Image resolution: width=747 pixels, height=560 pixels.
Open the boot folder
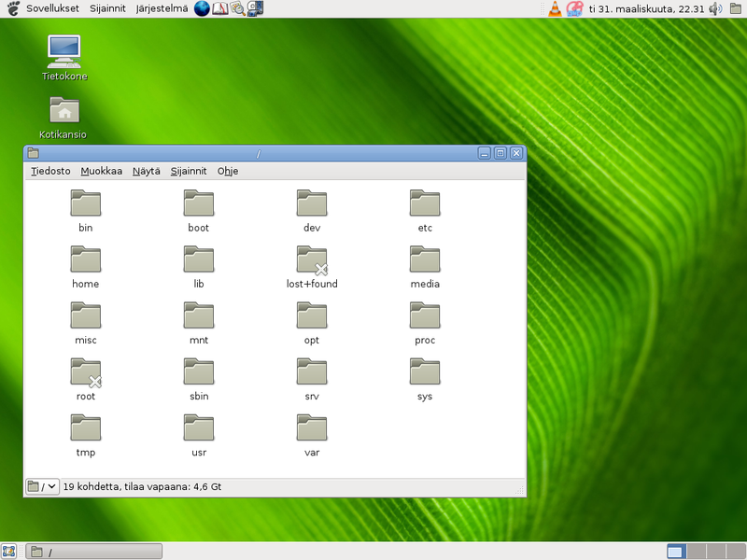pos(198,203)
